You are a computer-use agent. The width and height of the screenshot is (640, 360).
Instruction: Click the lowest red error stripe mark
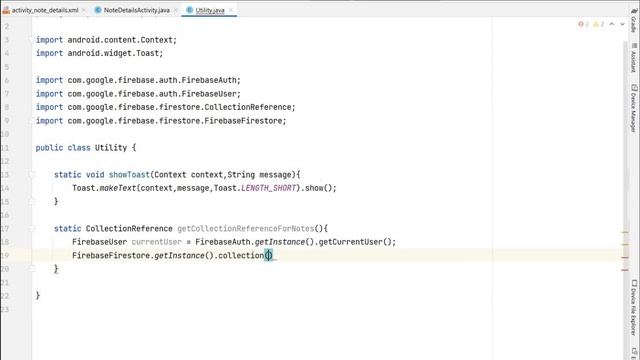click(625, 270)
